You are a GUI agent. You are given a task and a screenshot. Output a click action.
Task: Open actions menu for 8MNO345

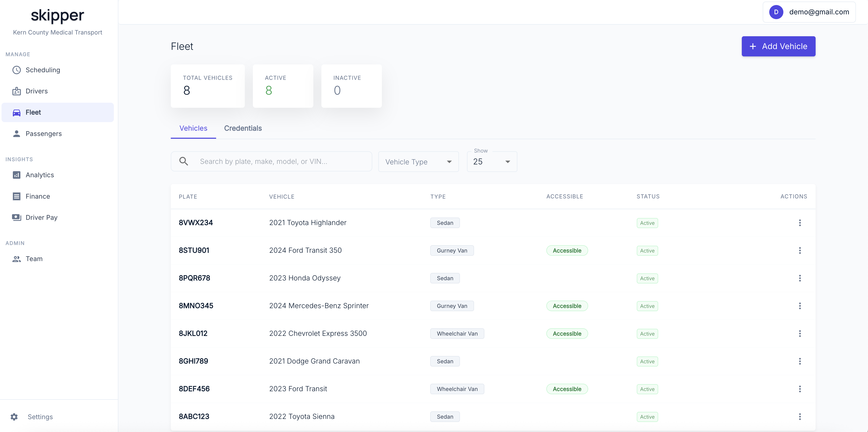799,306
